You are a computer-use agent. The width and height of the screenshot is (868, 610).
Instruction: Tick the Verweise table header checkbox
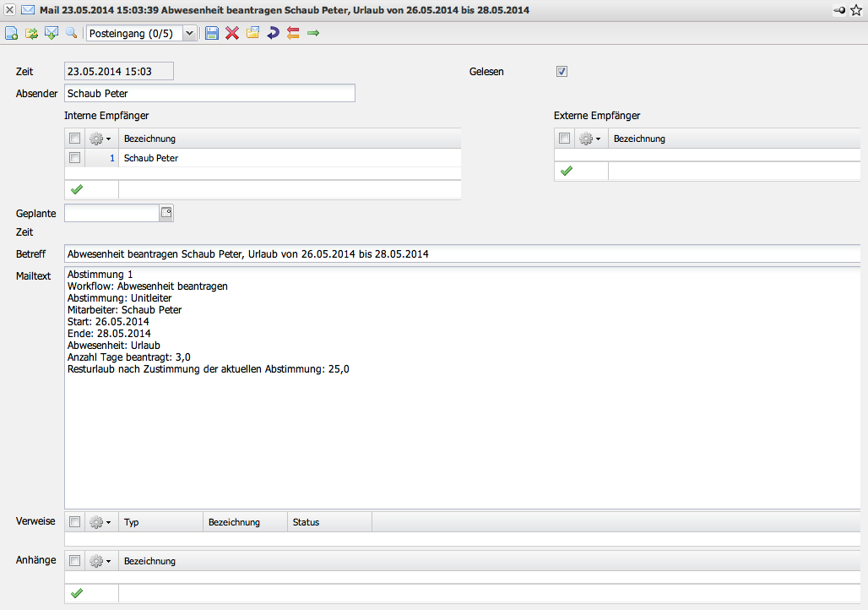[74, 522]
